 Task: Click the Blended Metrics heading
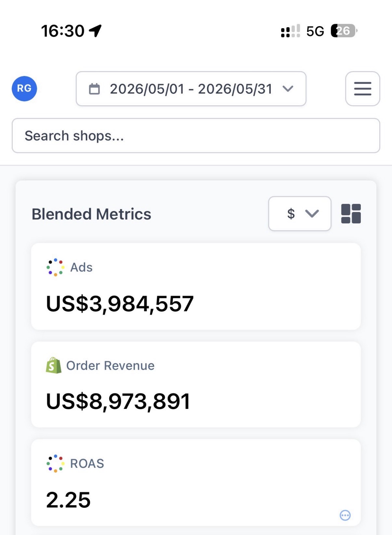[x=91, y=214]
